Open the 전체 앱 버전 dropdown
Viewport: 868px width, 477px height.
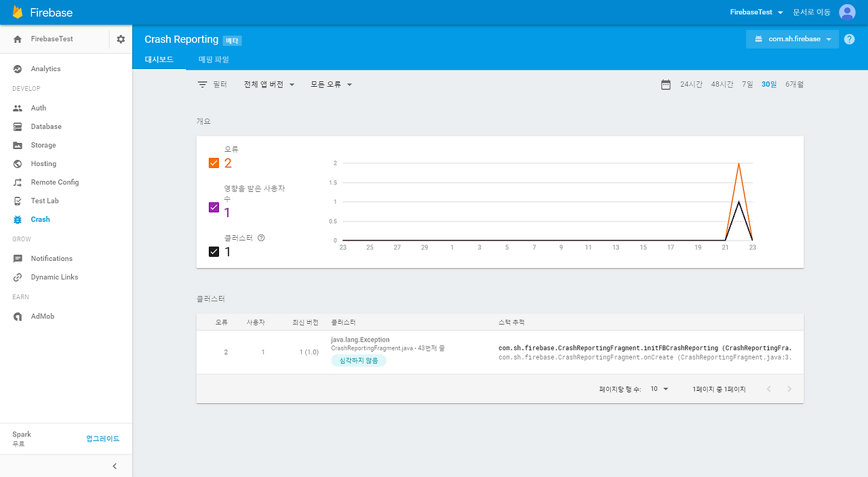pos(269,84)
